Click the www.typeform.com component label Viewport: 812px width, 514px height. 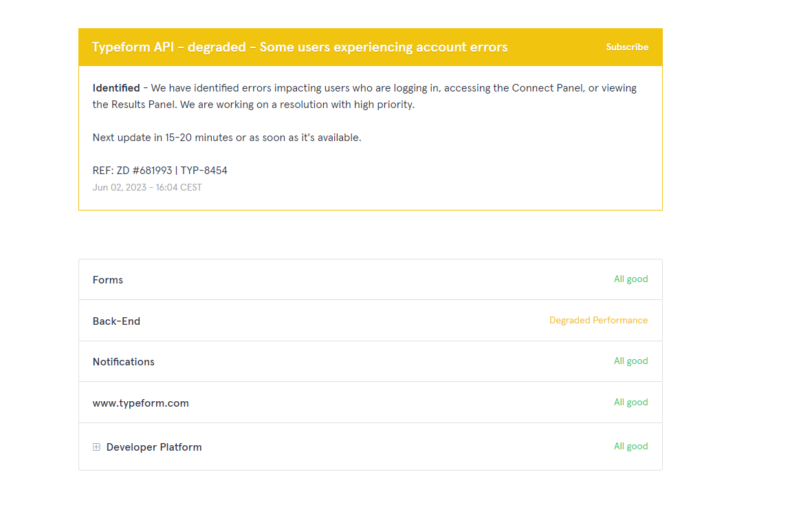click(140, 403)
